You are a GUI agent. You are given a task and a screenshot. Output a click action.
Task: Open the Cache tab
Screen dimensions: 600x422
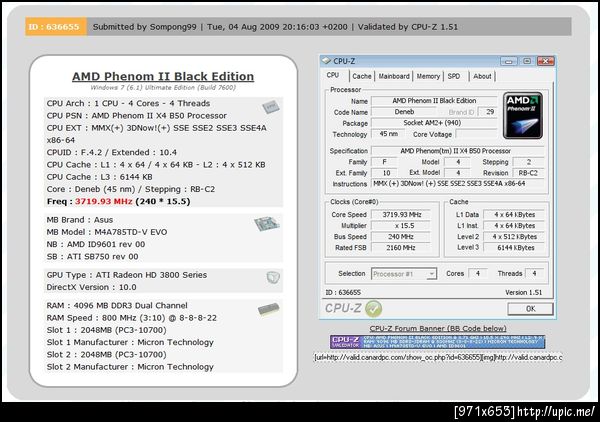pyautogui.click(x=362, y=76)
